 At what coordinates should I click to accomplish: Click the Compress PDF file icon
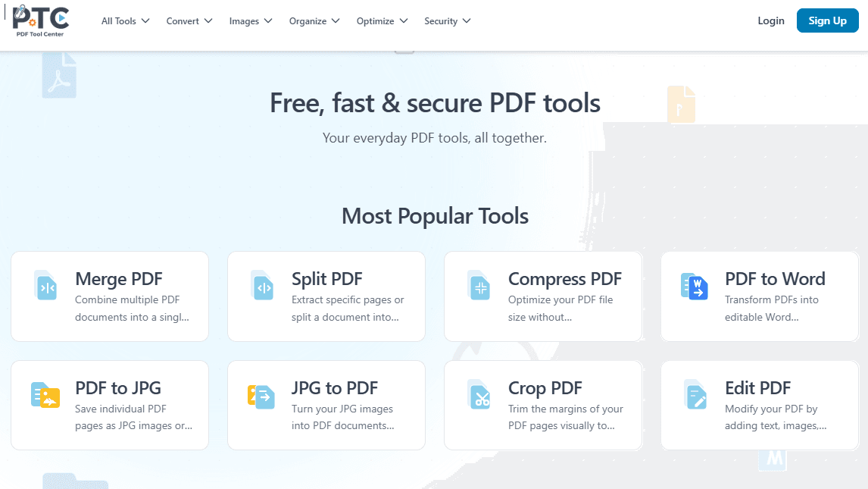click(x=479, y=285)
